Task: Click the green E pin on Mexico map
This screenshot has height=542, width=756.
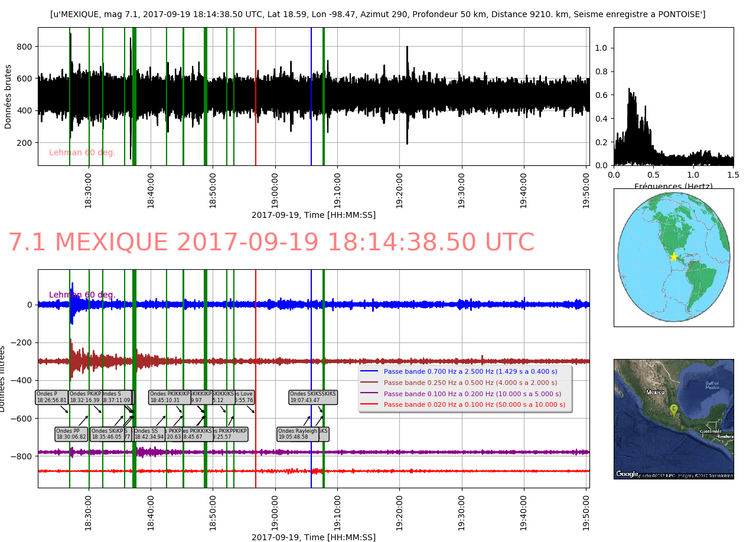Action: coord(673,409)
